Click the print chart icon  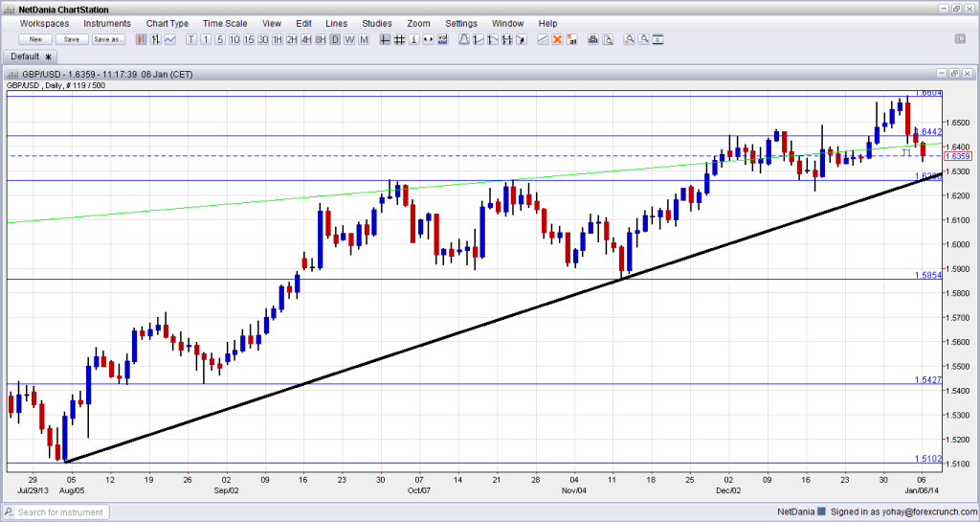[x=593, y=39]
